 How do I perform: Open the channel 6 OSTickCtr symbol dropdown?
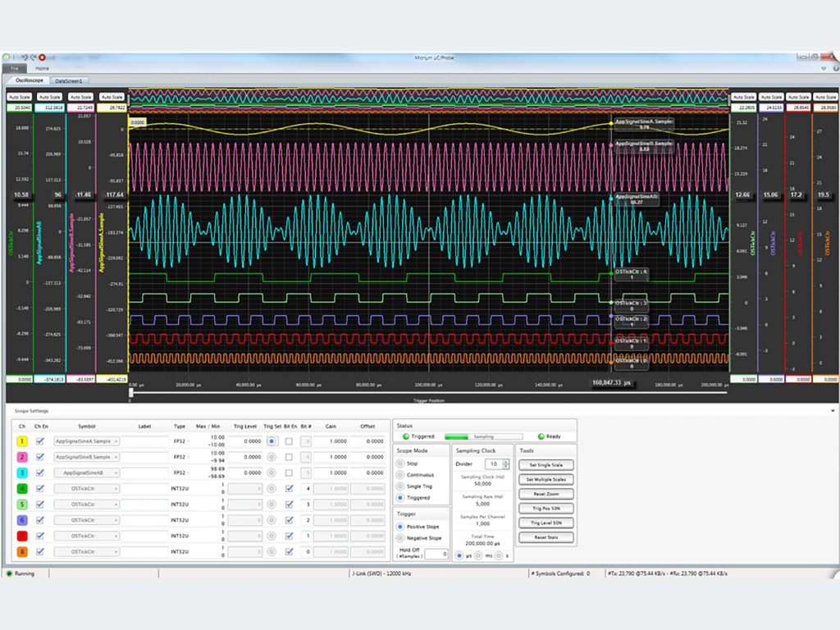click(x=86, y=520)
